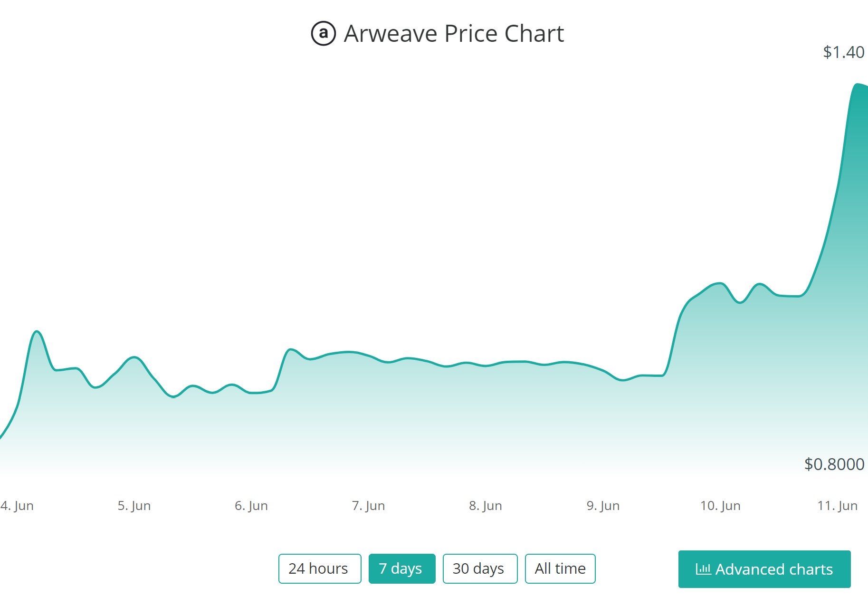Click the 6. Jun axis date

(251, 506)
